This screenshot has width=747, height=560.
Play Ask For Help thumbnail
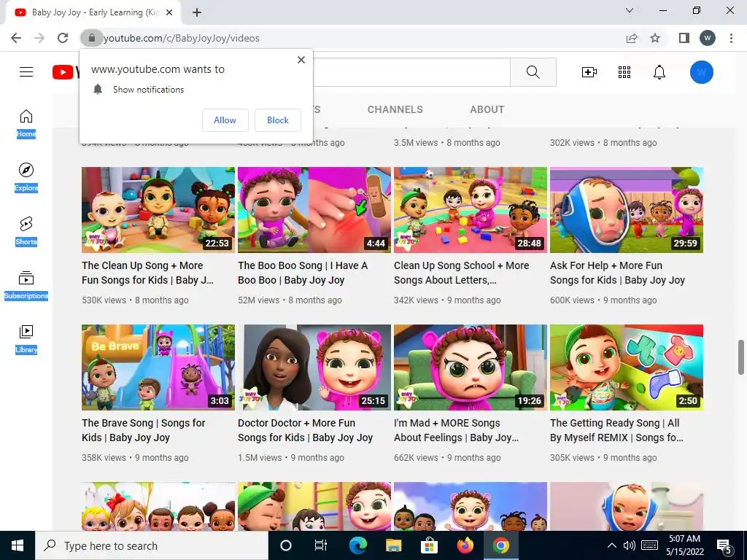click(627, 209)
